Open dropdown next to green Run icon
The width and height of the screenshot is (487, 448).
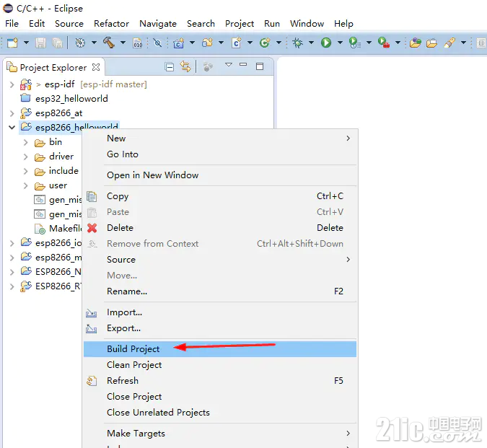(x=340, y=43)
